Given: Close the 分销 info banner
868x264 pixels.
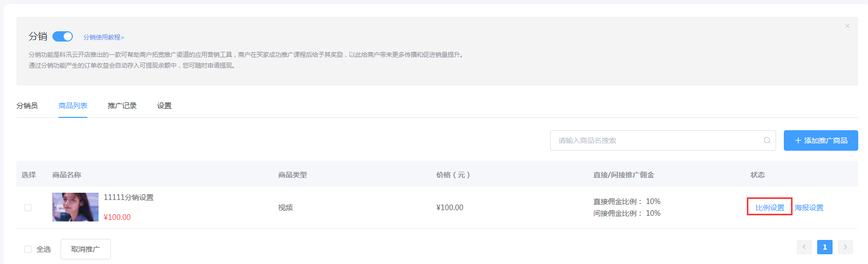Looking at the screenshot, I should tap(847, 26).
